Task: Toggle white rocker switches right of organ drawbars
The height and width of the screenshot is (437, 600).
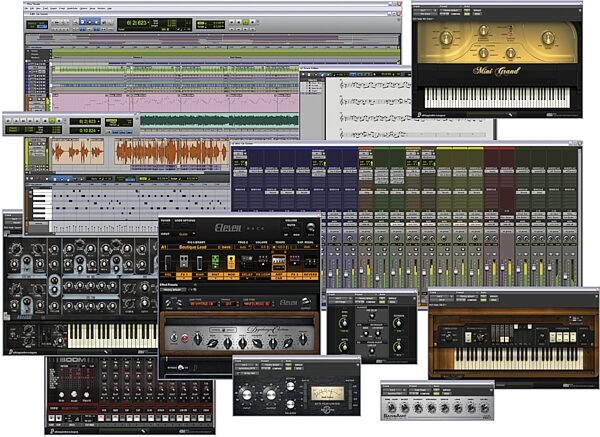Action: click(x=563, y=337)
